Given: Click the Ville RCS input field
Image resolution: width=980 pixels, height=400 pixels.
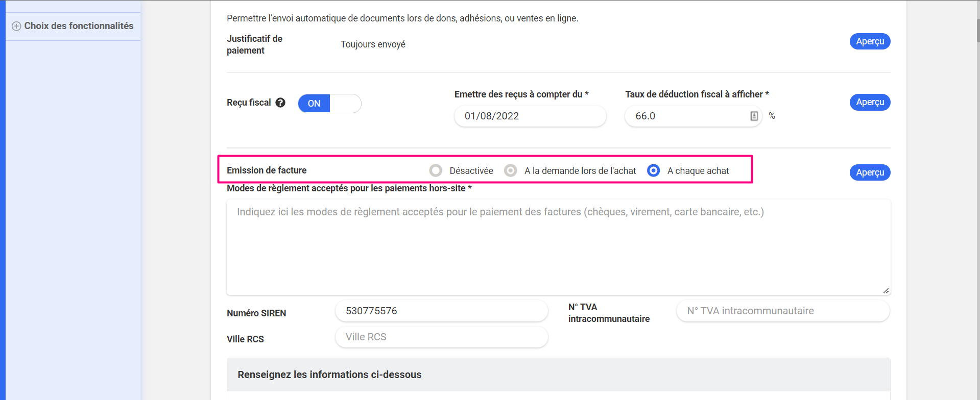Looking at the screenshot, I should click(441, 337).
